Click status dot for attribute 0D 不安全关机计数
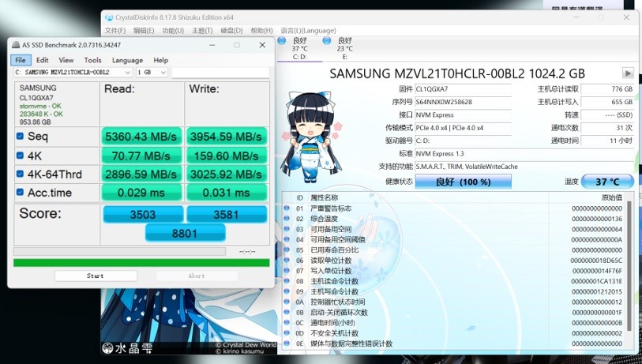The image size is (642, 364). coord(287,333)
